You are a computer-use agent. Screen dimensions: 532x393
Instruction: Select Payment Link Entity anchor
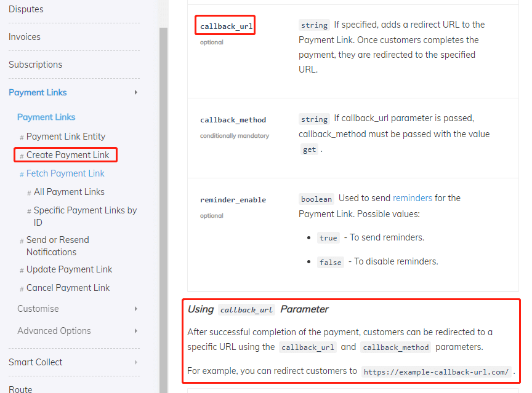click(65, 137)
